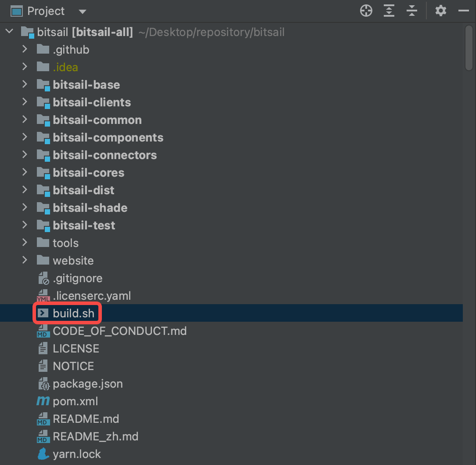Screen dimensions: 476x465
Task: Click the build.sh shell script icon
Action: (x=43, y=313)
